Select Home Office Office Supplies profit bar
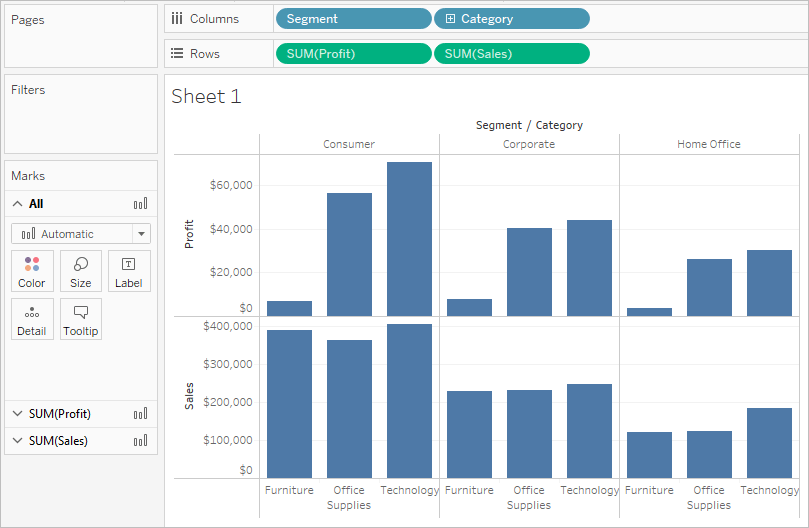Image resolution: width=809 pixels, height=528 pixels. point(709,287)
